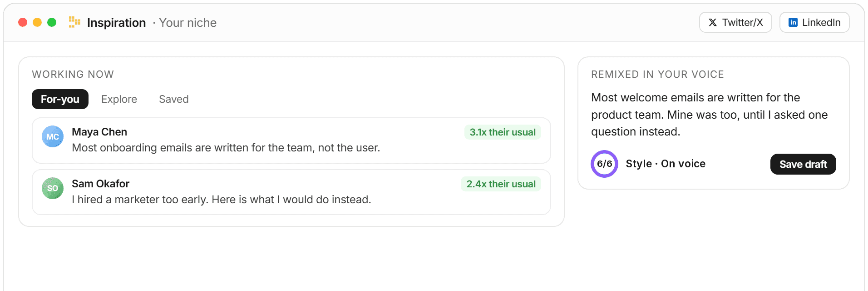Switch to the Explore tab
868x291 pixels.
(119, 99)
